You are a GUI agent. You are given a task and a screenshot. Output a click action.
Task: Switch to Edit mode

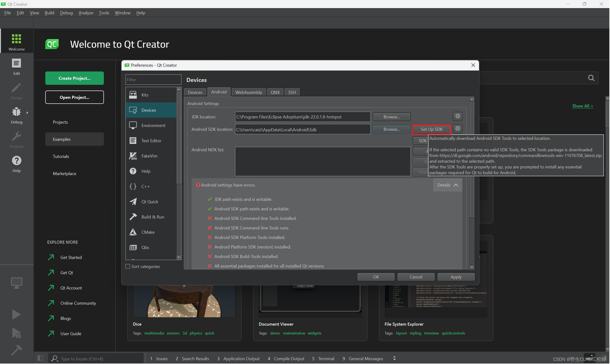16,66
